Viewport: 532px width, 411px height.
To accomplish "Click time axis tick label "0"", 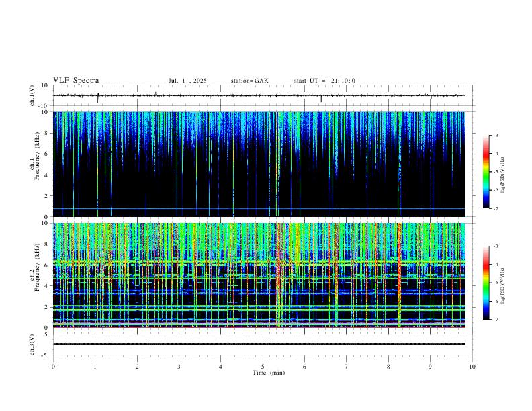I will click(x=53, y=367).
